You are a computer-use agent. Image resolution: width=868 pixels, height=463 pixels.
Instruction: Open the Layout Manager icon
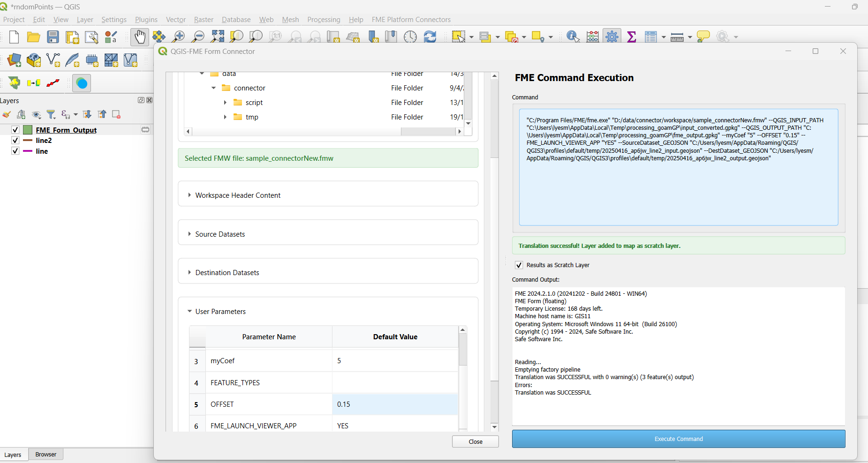[91, 37]
